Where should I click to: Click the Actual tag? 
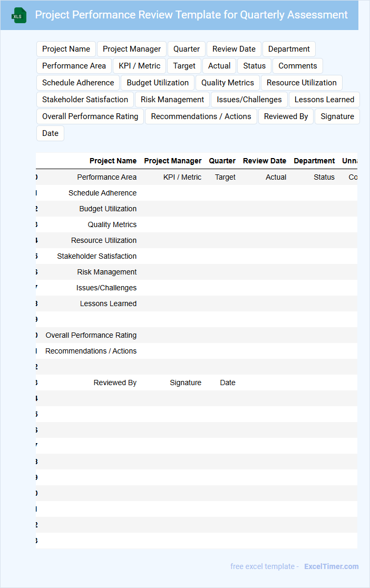point(219,66)
